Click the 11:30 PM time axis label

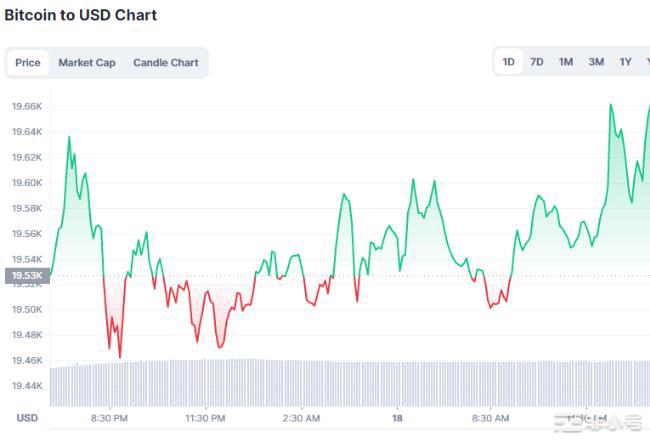pyautogui.click(x=205, y=418)
